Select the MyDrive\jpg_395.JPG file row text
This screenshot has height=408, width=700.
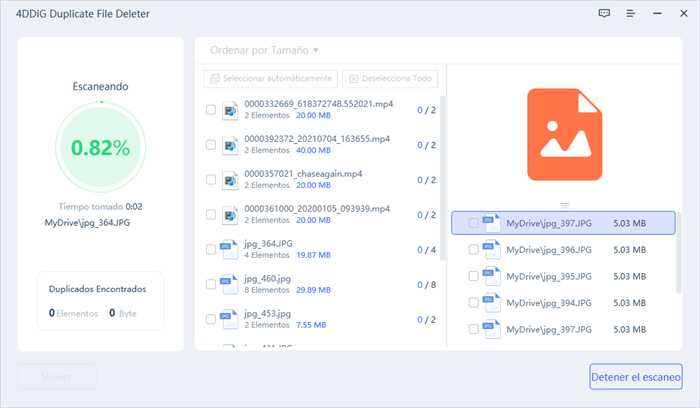[549, 276]
